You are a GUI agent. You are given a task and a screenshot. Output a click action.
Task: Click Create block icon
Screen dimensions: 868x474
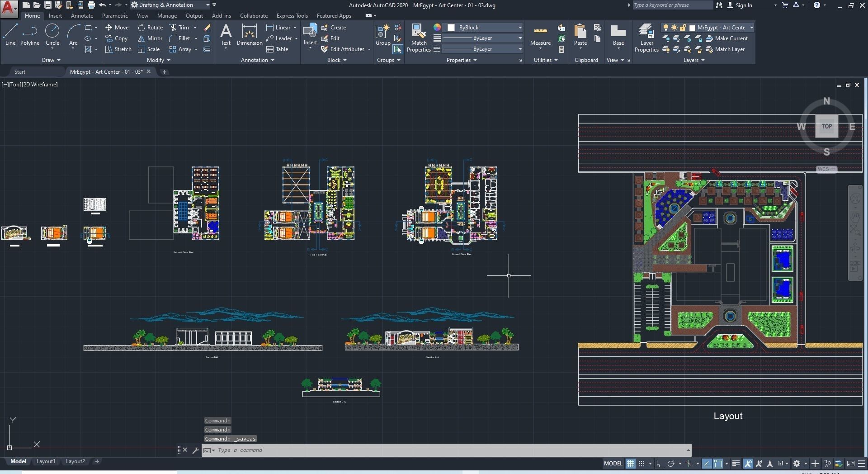pos(334,28)
